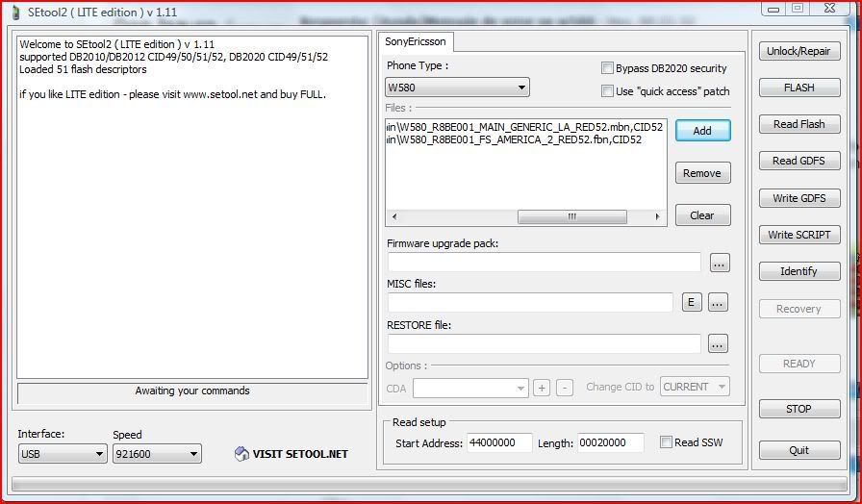Click the Remove file button
The image size is (862, 504).
point(702,173)
